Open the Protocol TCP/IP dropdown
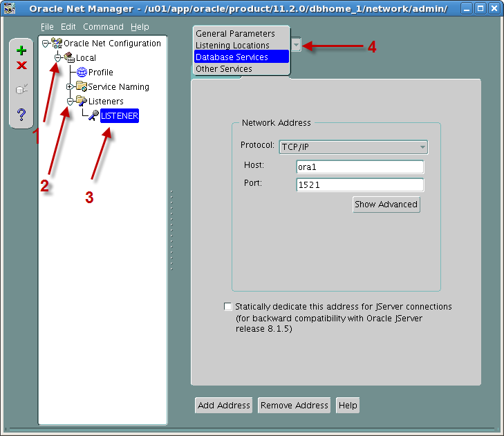 pyautogui.click(x=353, y=147)
